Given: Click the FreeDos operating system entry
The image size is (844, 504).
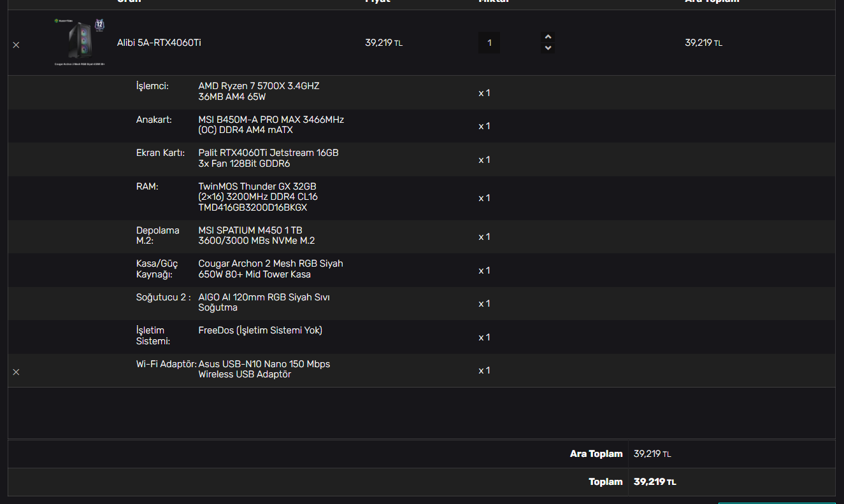Looking at the screenshot, I should point(260,330).
